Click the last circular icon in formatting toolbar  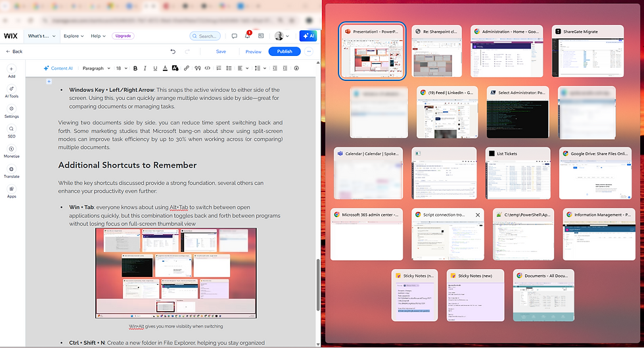click(296, 68)
